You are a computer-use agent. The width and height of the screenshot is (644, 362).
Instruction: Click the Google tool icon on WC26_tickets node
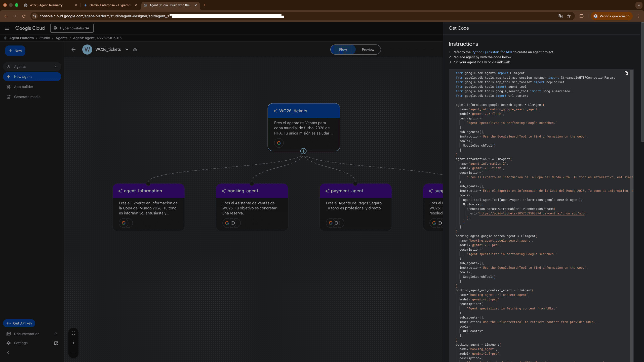tap(279, 143)
